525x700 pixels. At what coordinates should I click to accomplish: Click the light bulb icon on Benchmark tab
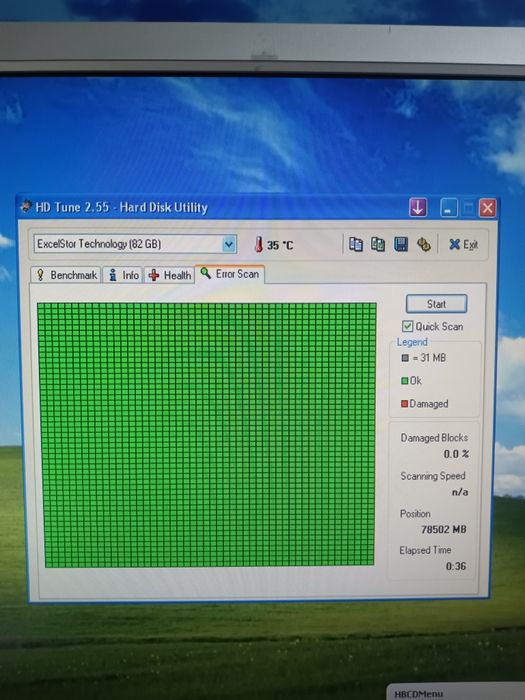tap(40, 275)
